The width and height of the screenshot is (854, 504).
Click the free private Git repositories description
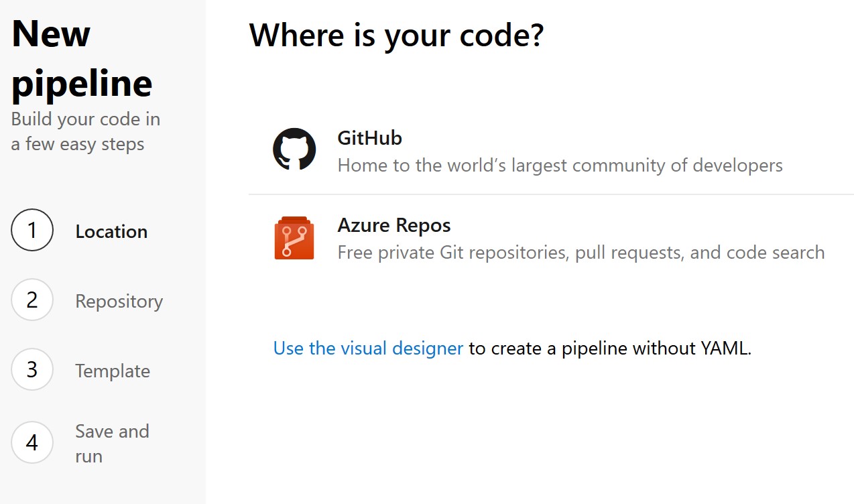pos(582,252)
